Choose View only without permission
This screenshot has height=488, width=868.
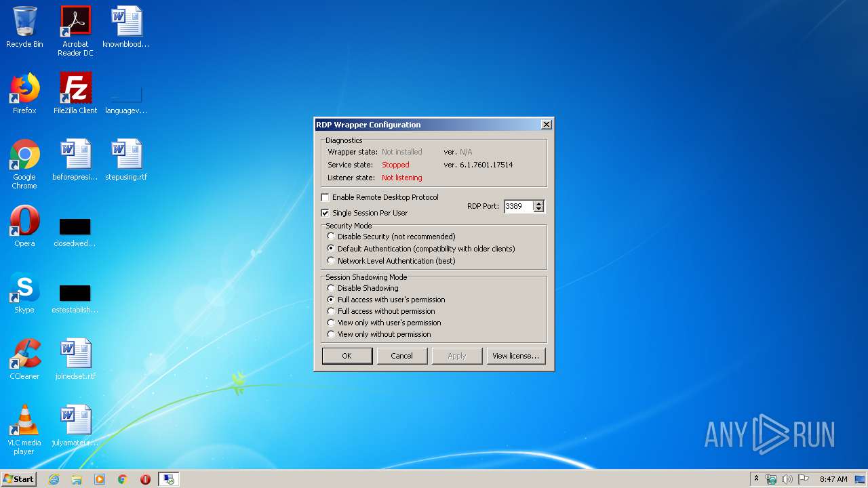pos(331,334)
